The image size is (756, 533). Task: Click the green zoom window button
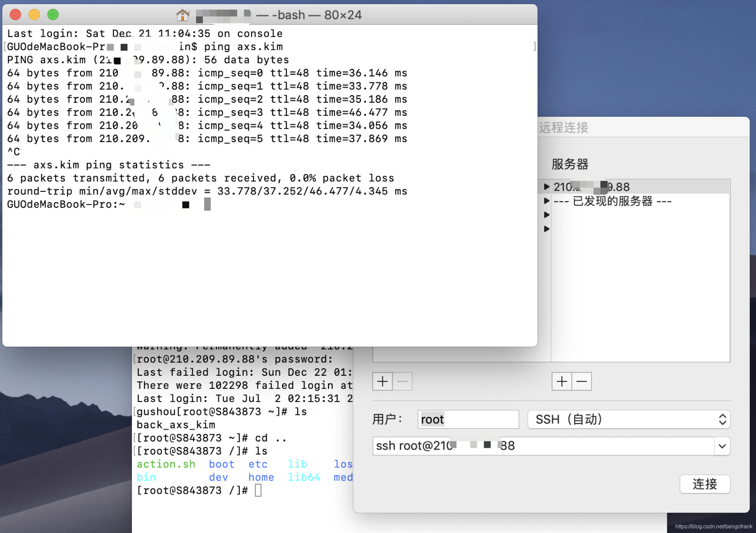coord(53,15)
